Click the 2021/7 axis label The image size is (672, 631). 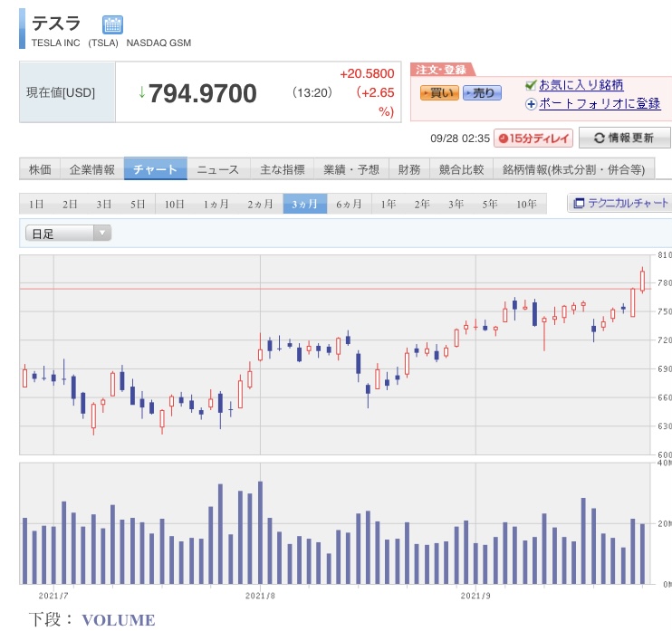[x=53, y=596]
